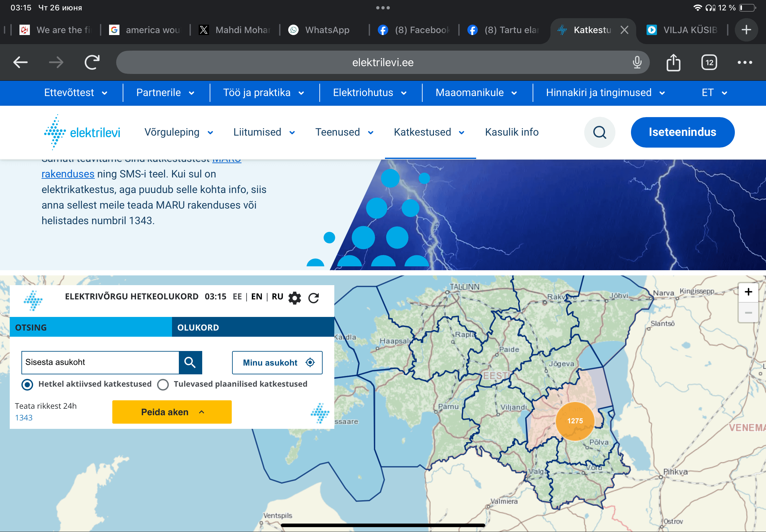
Task: Click the 1275 outage cluster marker
Action: [575, 421]
